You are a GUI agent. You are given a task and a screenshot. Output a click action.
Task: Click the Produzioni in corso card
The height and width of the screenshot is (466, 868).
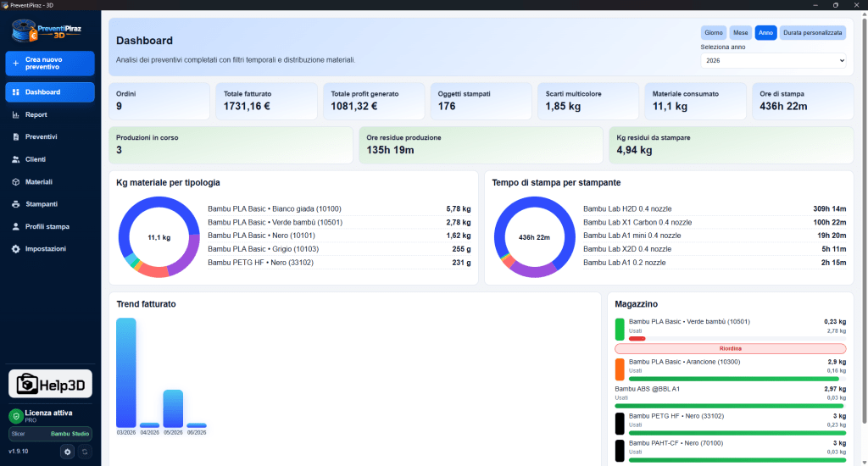tap(231, 145)
